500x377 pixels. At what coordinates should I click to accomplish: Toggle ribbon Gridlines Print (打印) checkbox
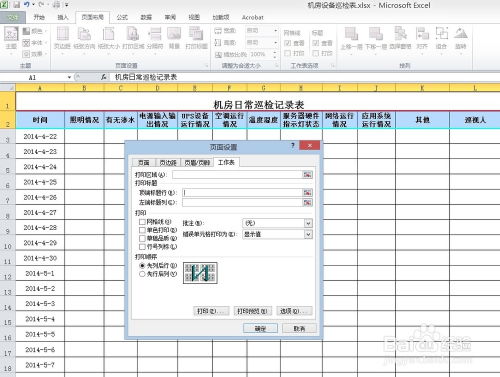tap(288, 53)
